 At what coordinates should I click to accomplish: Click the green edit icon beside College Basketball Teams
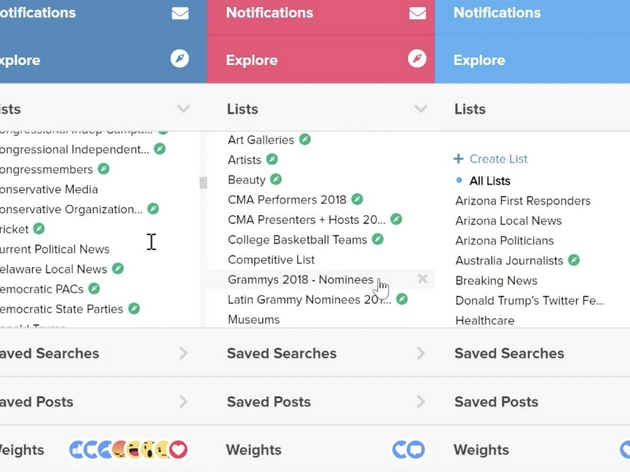tap(378, 240)
